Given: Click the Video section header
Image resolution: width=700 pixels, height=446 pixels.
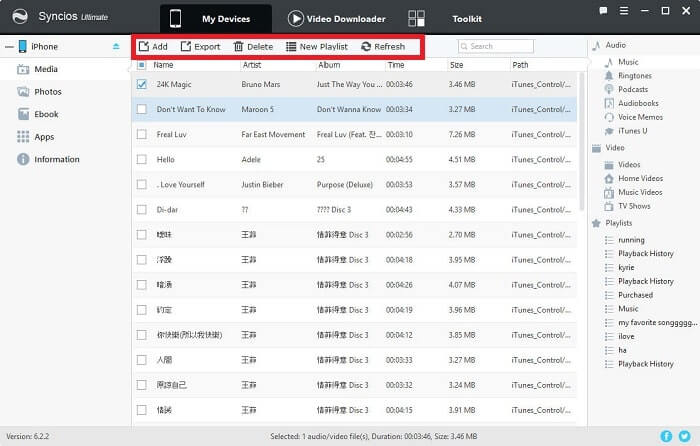Looking at the screenshot, I should [x=614, y=148].
